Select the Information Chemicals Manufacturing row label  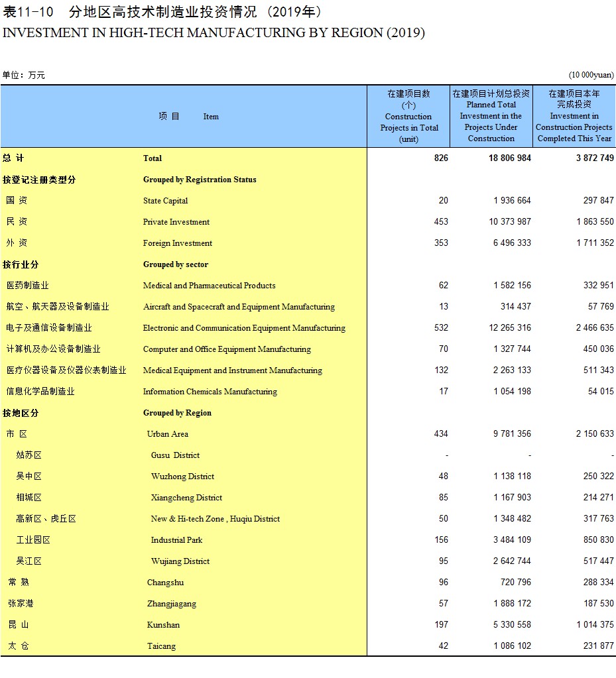(x=210, y=391)
